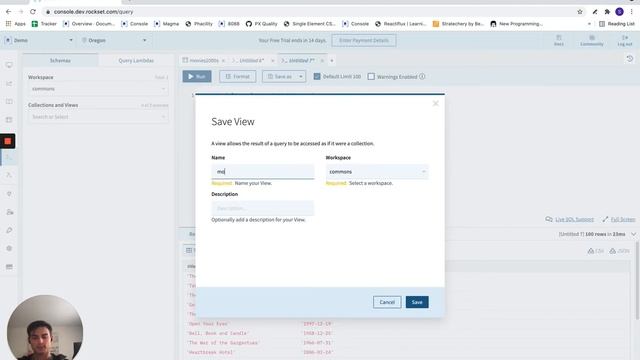Open the Oregon region dropdown
Screen dimensions: 640x360
pyautogui.click(x=113, y=40)
